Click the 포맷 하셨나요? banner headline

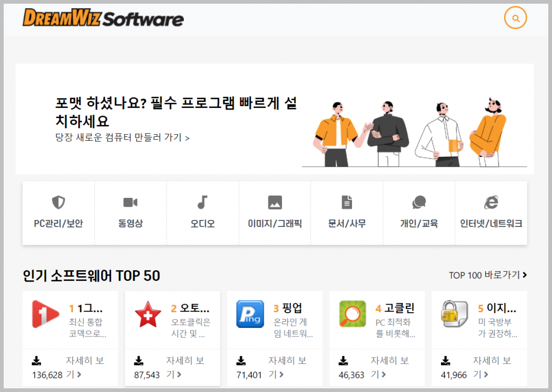(176, 112)
